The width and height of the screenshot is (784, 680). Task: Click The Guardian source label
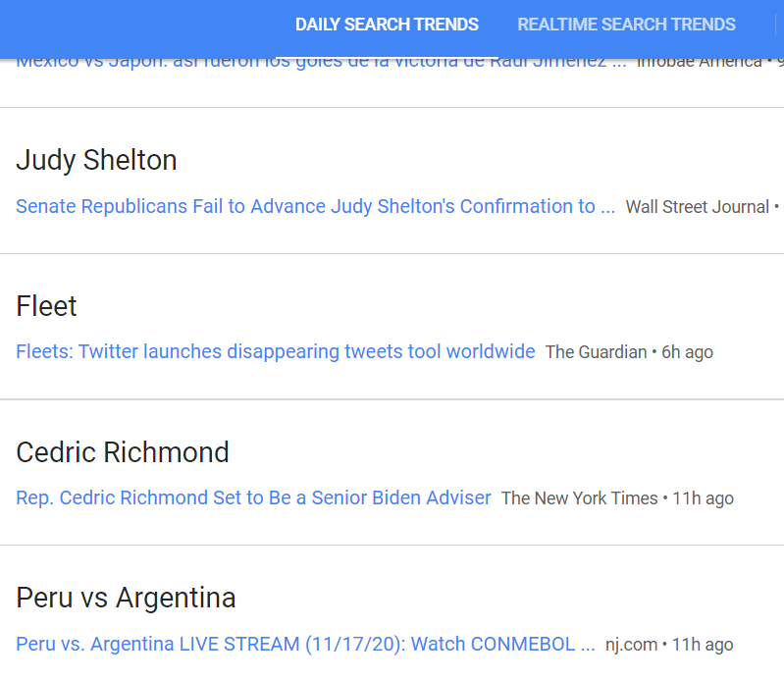596,352
